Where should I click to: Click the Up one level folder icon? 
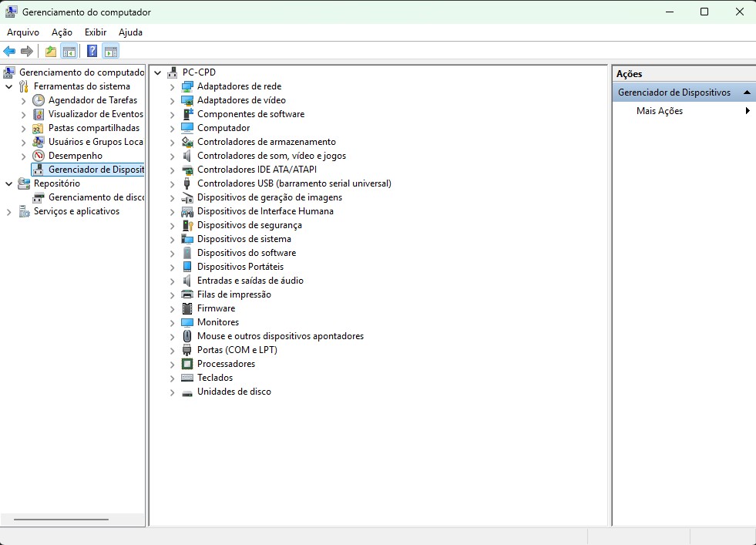(x=51, y=52)
